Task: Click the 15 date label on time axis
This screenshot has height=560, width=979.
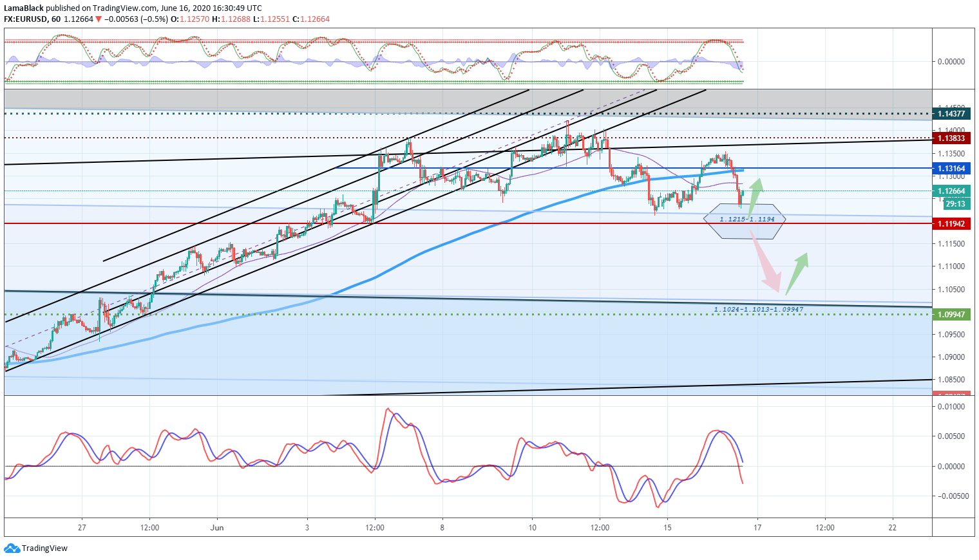Action: pyautogui.click(x=667, y=528)
